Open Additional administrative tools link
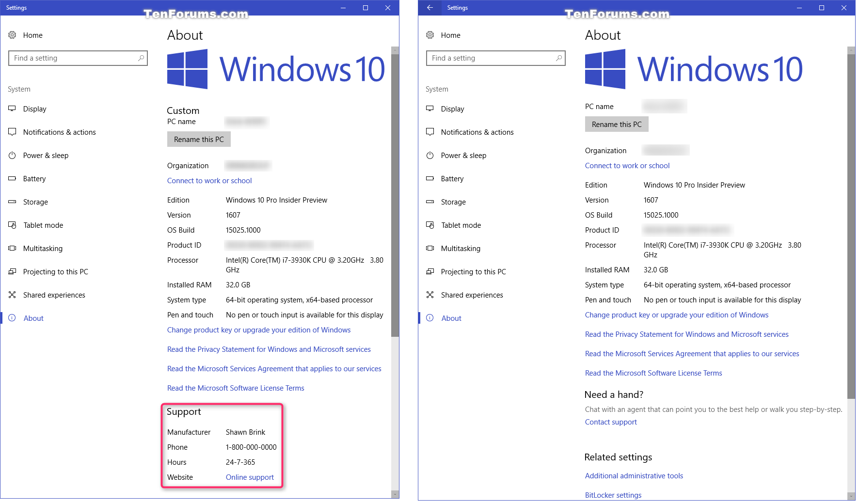 pos(634,476)
